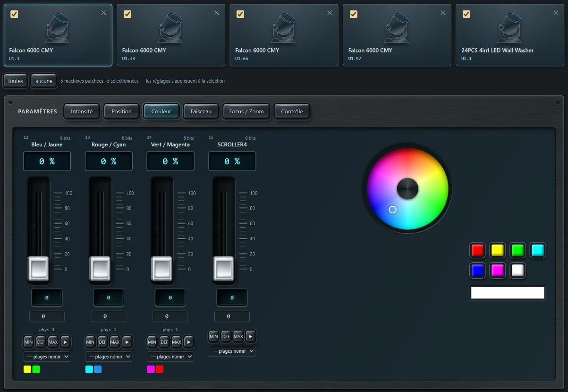The image size is (568, 392).
Task: Open the Focus / Zoom parameter tab
Action: pyautogui.click(x=246, y=111)
